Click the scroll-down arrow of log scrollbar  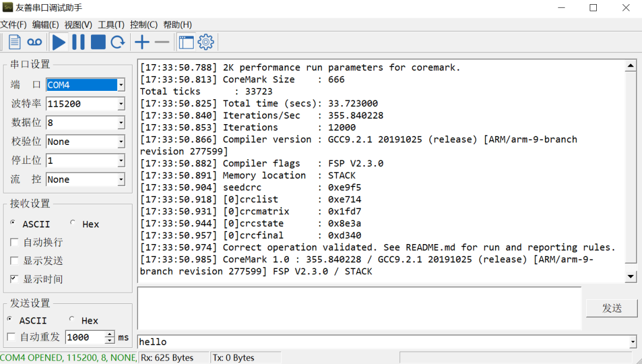click(x=631, y=276)
